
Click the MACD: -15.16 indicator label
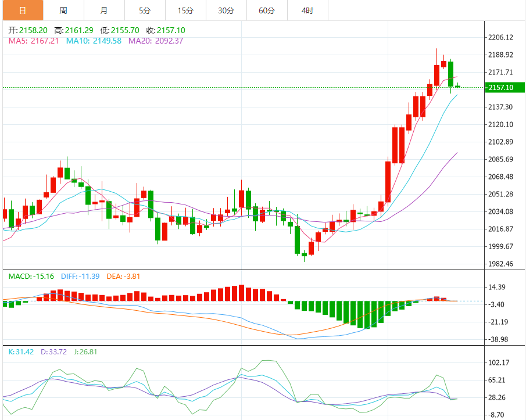point(31,277)
